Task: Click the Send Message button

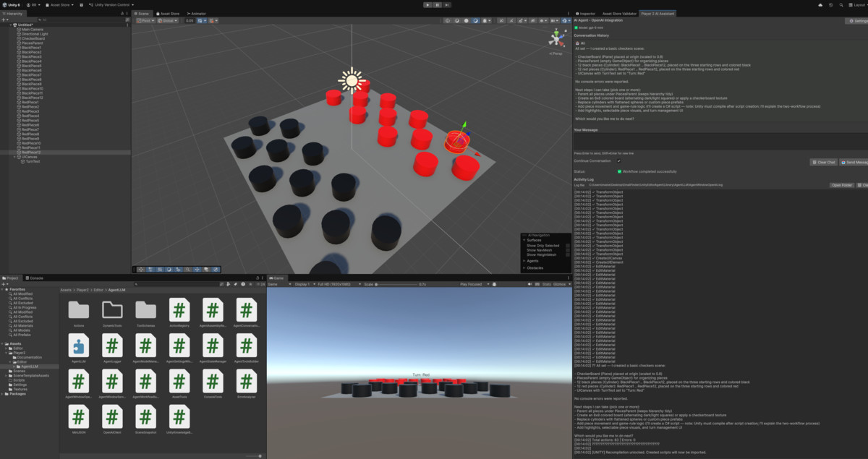Action: point(854,162)
